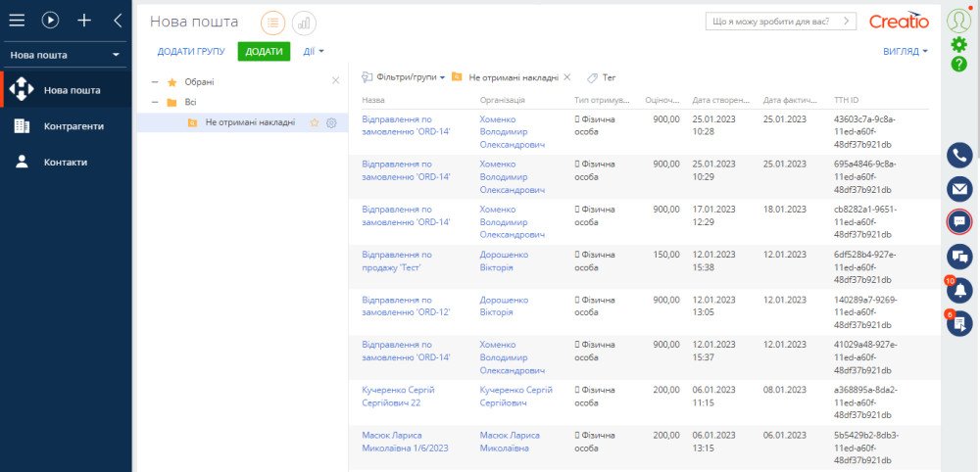
Task: Open the workplace dropdown 'Нова пошта'
Action: (x=65, y=55)
